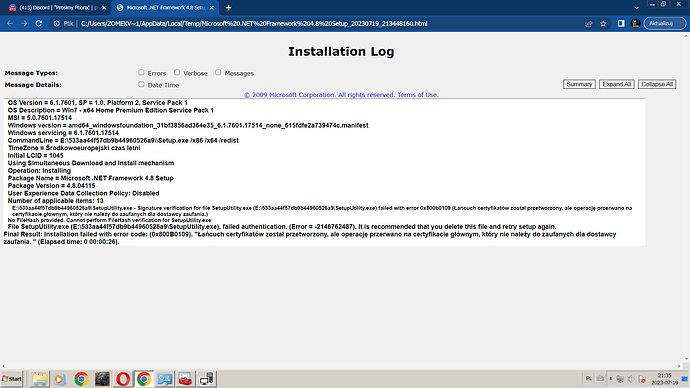Viewport: 690px width, 388px height.
Task: Open the Action Center flag tray icon
Action: pyautogui.click(x=642, y=379)
